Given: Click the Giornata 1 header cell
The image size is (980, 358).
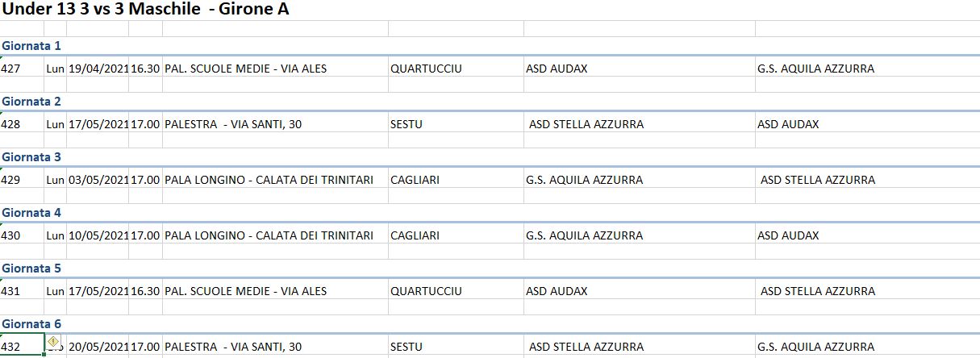Looking at the screenshot, I should click(31, 46).
